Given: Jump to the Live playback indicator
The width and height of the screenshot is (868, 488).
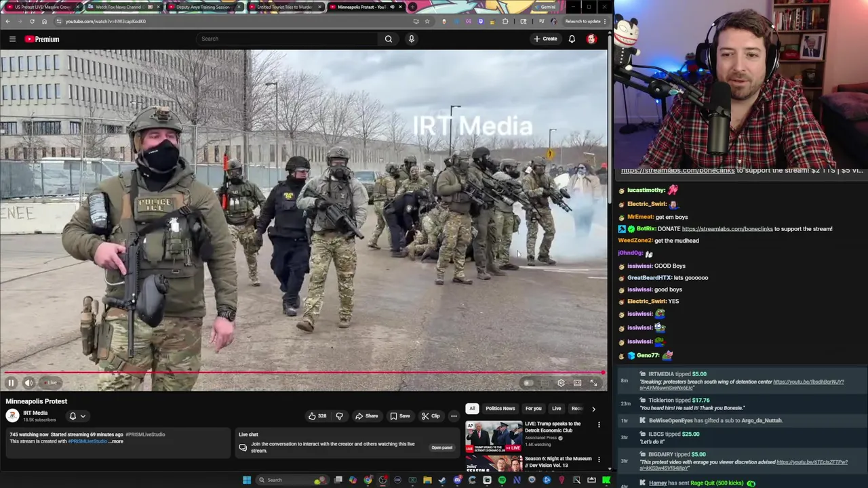Looking at the screenshot, I should click(51, 383).
